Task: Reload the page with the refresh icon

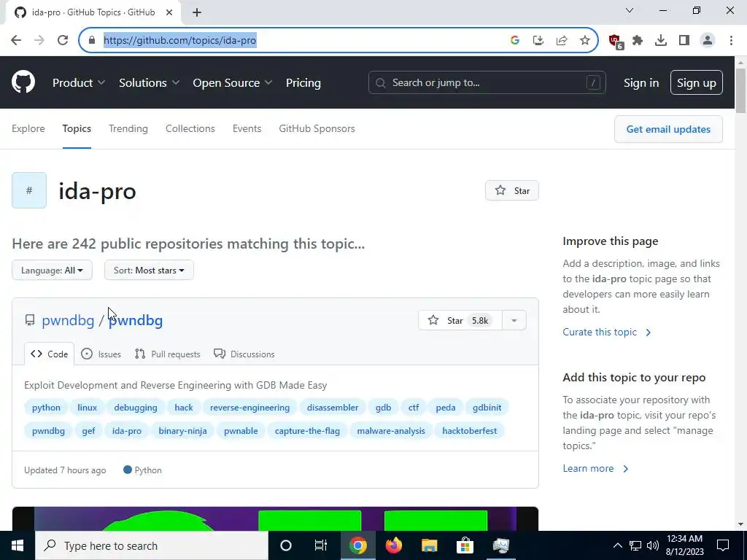Action: tap(63, 41)
